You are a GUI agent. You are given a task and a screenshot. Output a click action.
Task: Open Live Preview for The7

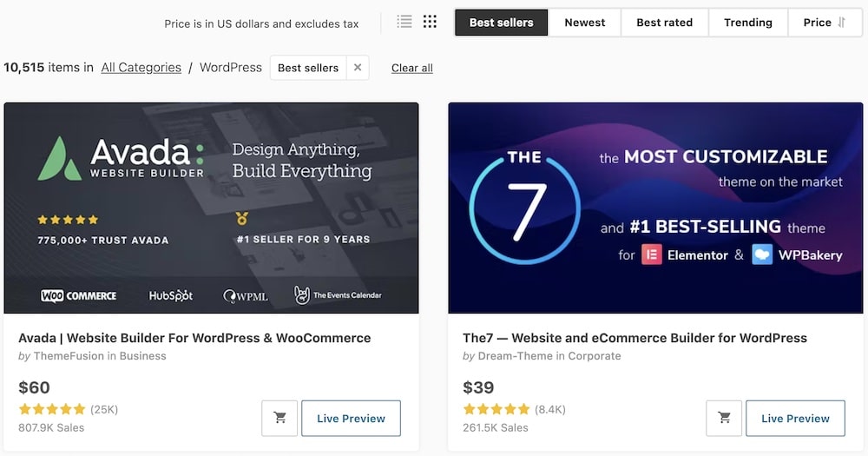click(x=795, y=419)
